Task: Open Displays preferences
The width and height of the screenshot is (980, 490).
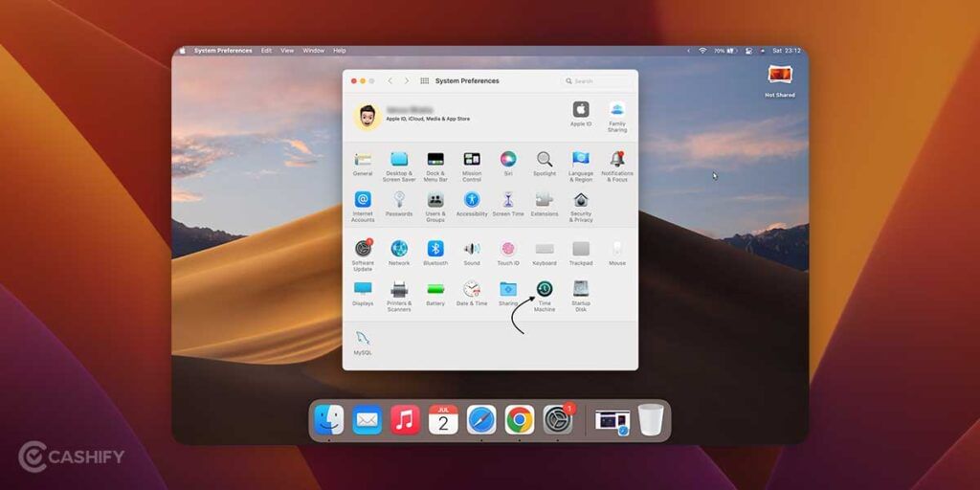Action: (x=363, y=293)
